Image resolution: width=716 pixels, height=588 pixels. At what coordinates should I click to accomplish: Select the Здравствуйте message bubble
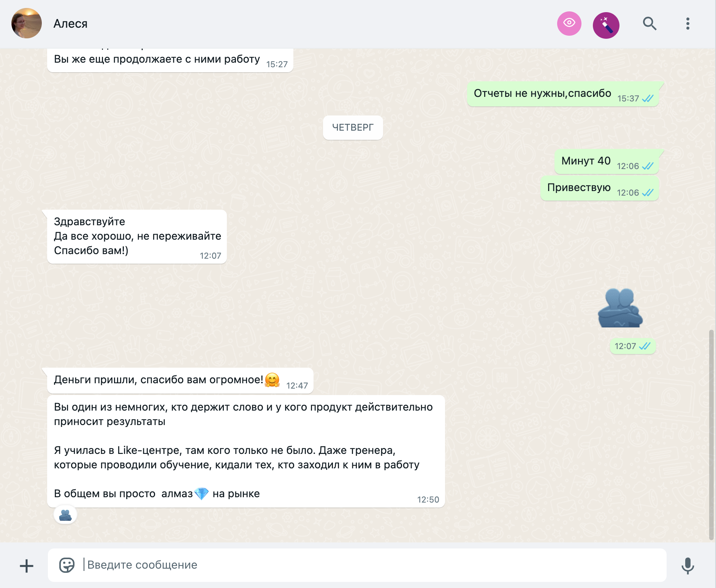(137, 237)
